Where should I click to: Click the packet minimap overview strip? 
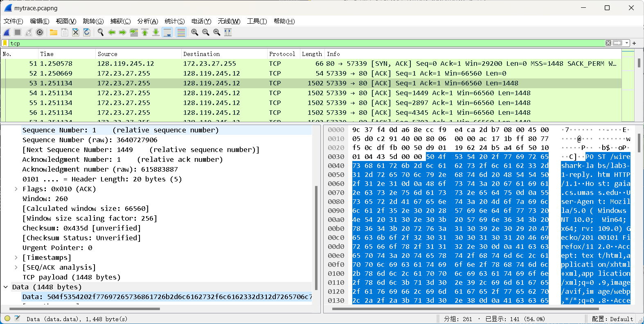[x=628, y=86]
